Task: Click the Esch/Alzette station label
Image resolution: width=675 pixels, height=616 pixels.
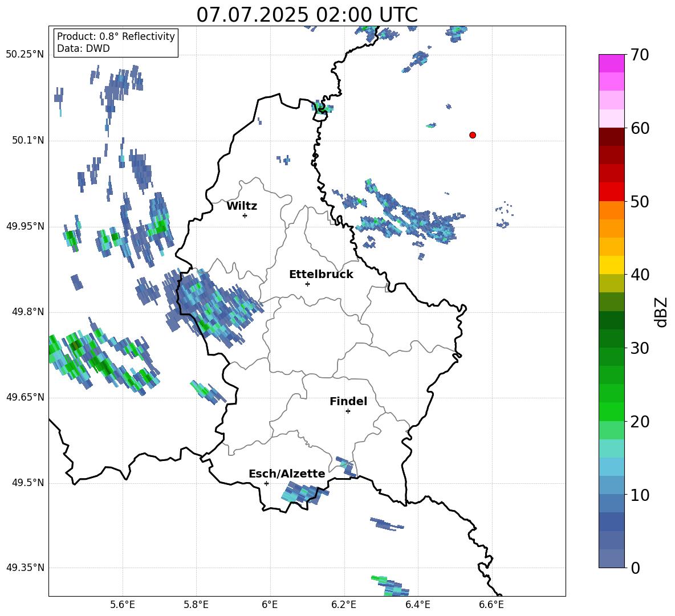Action: pos(287,474)
